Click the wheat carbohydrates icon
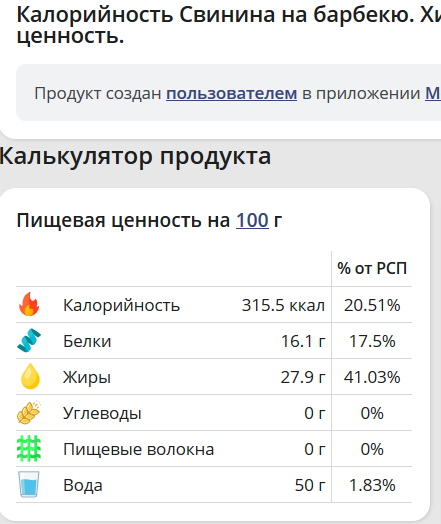The height and width of the screenshot is (524, 441). pos(29,413)
